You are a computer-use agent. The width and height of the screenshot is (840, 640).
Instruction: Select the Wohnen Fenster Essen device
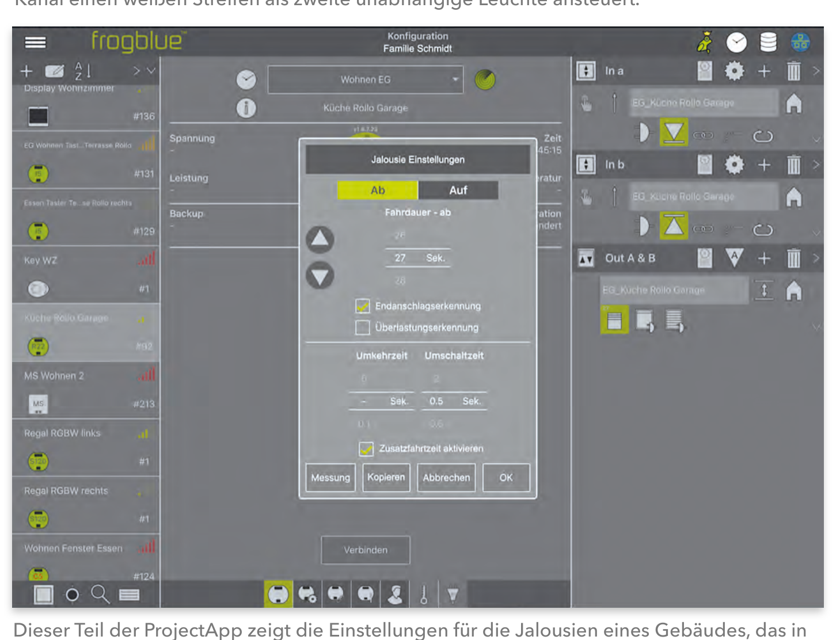tap(86, 557)
